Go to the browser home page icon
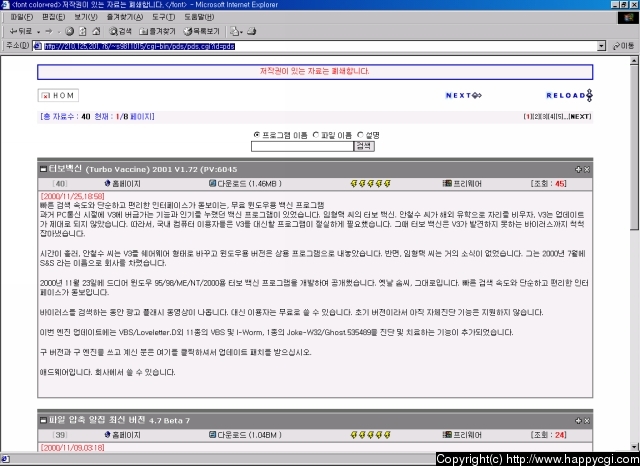The width and height of the screenshot is (640, 466). pos(96,31)
